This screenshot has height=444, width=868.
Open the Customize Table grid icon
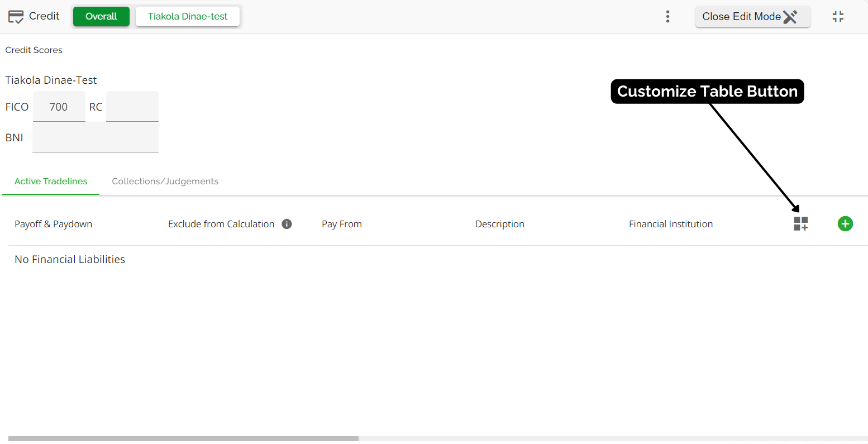tap(801, 224)
